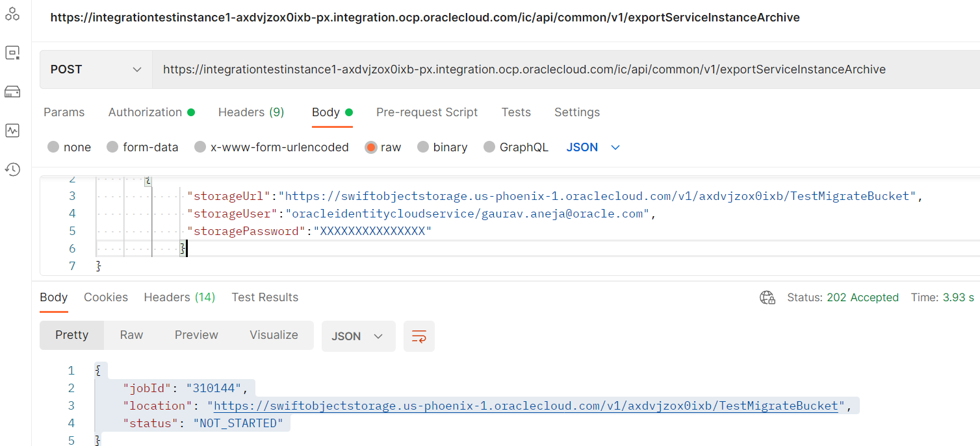Open the response format JSON dropdown
Screen dimensions: 980x446
click(x=358, y=336)
